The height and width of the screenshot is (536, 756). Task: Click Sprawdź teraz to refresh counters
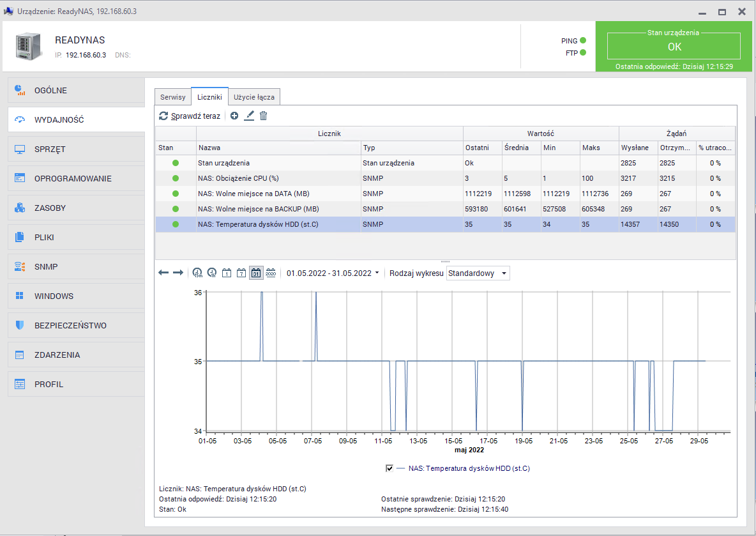[x=190, y=116]
